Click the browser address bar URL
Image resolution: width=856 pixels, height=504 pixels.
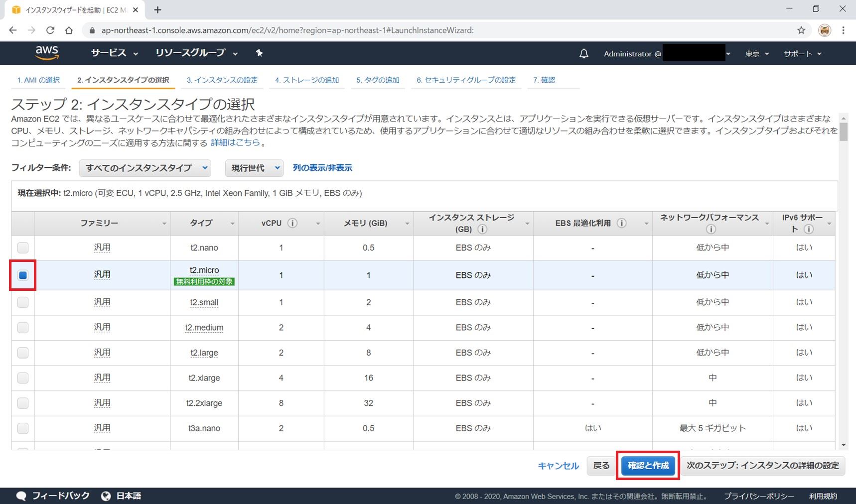coord(287,30)
